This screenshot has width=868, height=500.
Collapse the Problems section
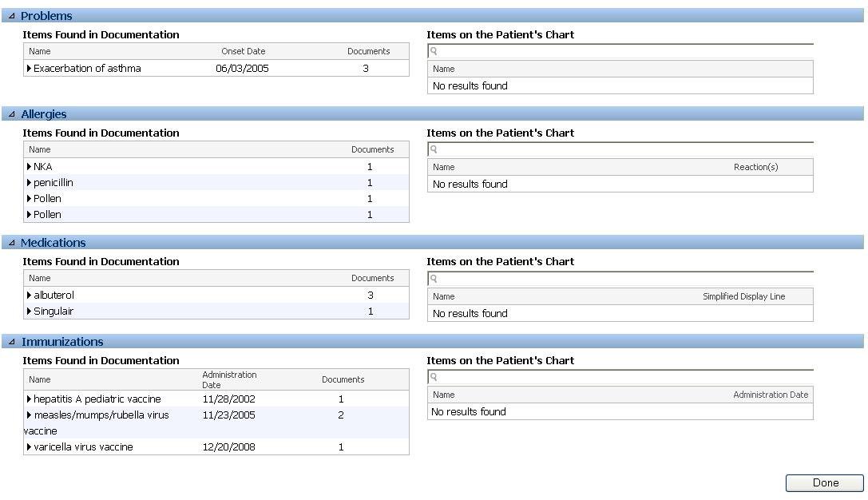11,15
